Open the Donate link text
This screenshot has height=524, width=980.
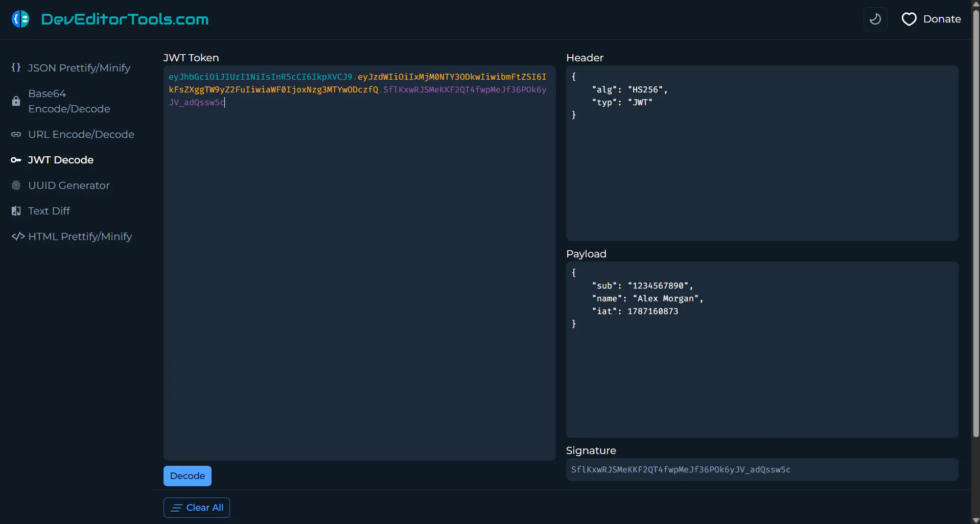tap(942, 19)
